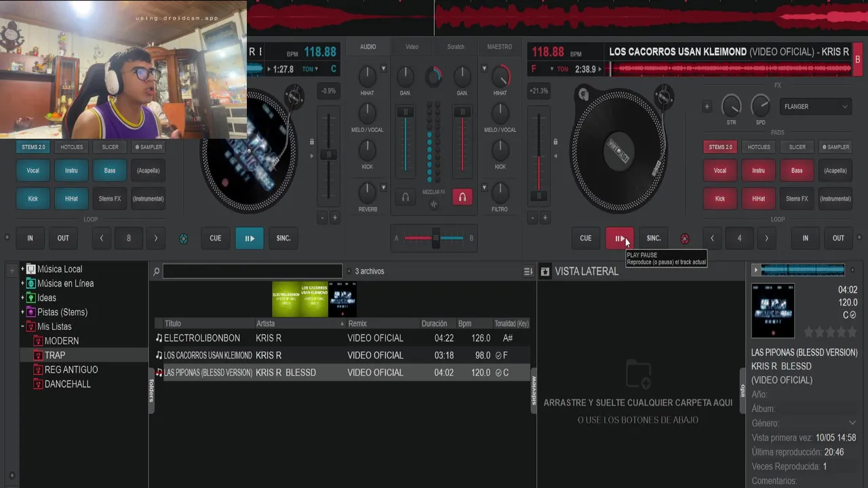Toggle right deck Vocal stem pad

[720, 171]
